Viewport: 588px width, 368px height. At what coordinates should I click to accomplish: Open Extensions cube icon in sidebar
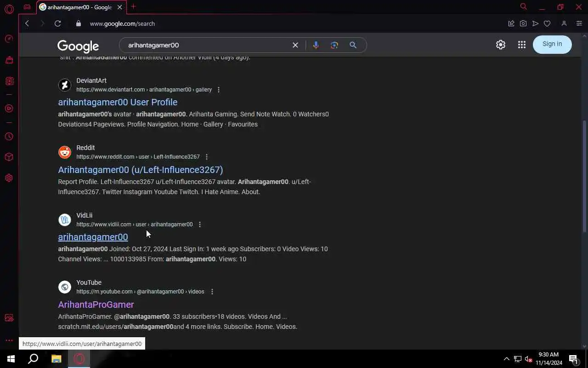9,157
